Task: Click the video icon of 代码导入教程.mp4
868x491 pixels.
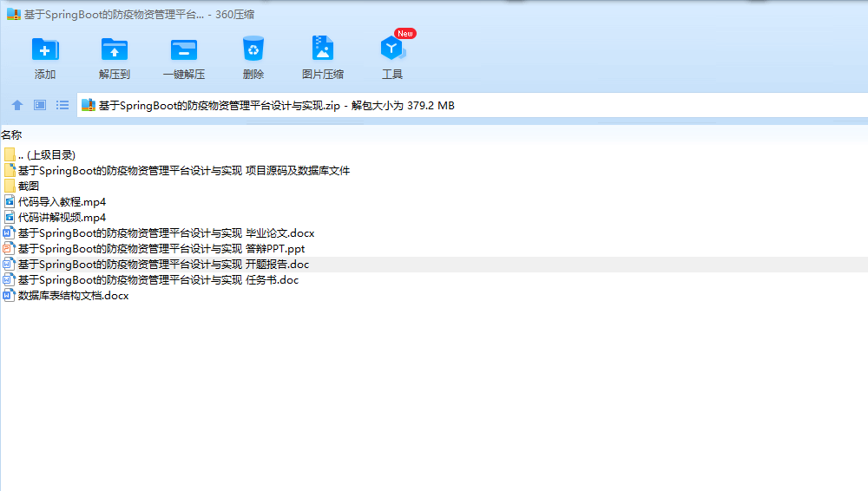Action: (x=10, y=201)
